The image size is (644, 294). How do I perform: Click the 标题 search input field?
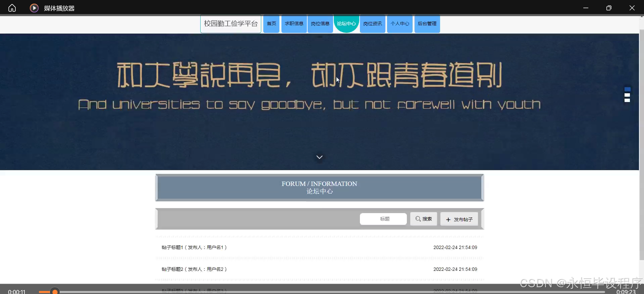click(383, 219)
